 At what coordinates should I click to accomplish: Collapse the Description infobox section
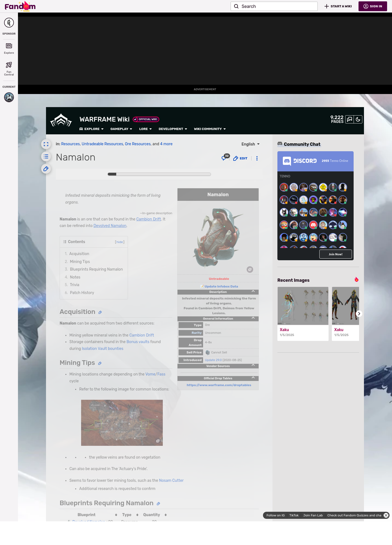[253, 292]
